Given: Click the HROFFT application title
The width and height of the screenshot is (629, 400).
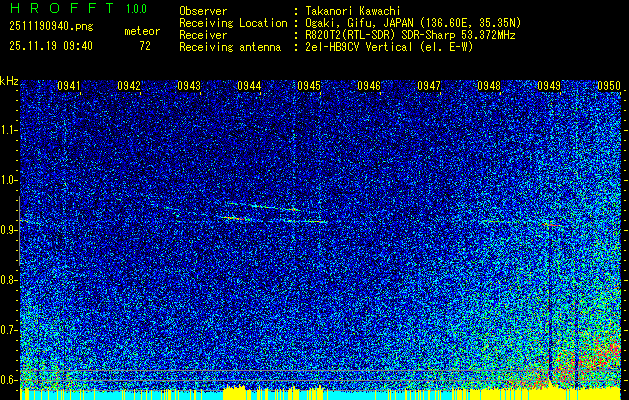Looking at the screenshot, I should coord(62,8).
